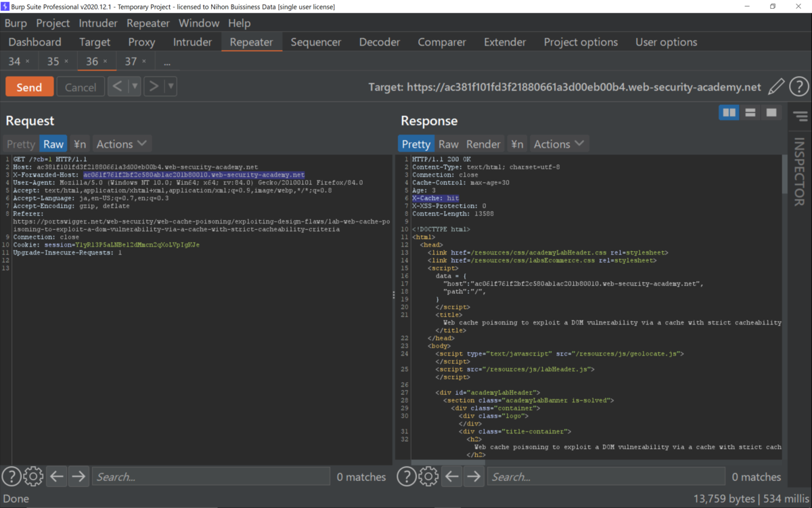Close Repeater sub-tab 35
This screenshot has height=508, width=812.
pyautogui.click(x=66, y=62)
